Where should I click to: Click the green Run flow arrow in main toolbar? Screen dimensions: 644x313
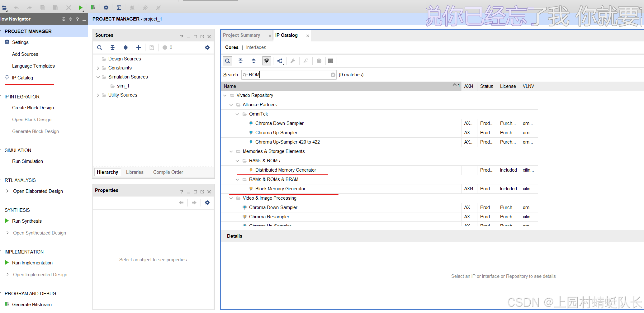click(81, 8)
